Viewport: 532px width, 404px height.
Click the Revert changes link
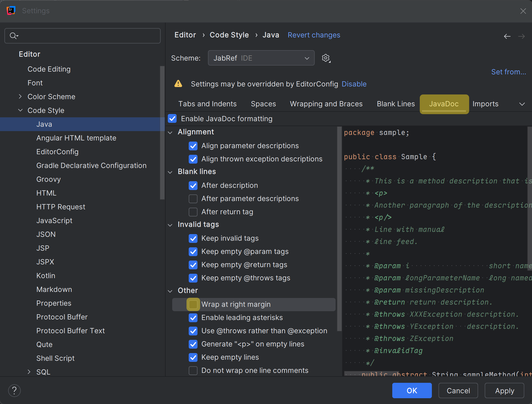[314, 35]
